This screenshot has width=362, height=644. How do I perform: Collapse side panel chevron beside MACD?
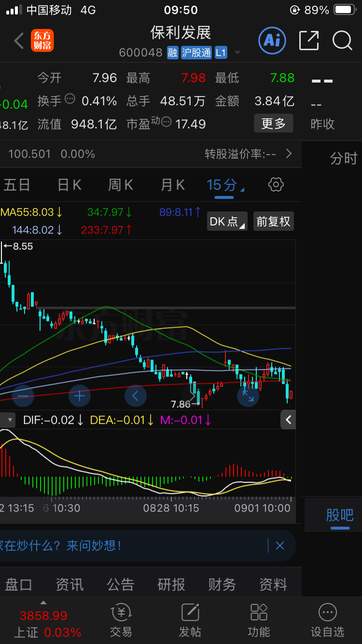(288, 420)
